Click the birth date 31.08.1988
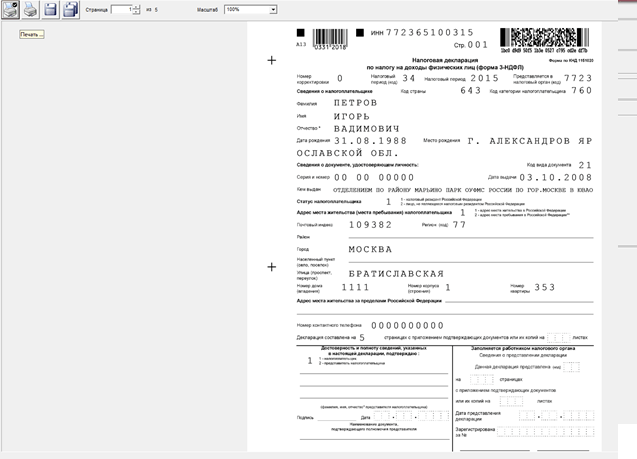The image size is (637, 459). coord(370,141)
